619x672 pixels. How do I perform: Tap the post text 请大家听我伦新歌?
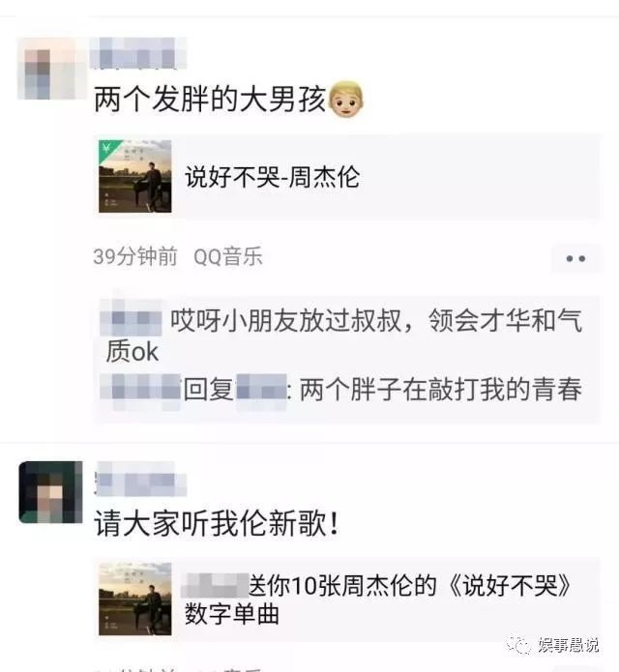pyautogui.click(x=217, y=524)
